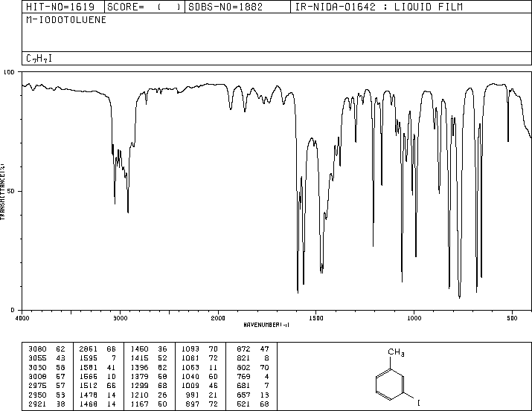532x411 pixels.
Task: Select peak table entry 3080
Action: pos(38,349)
